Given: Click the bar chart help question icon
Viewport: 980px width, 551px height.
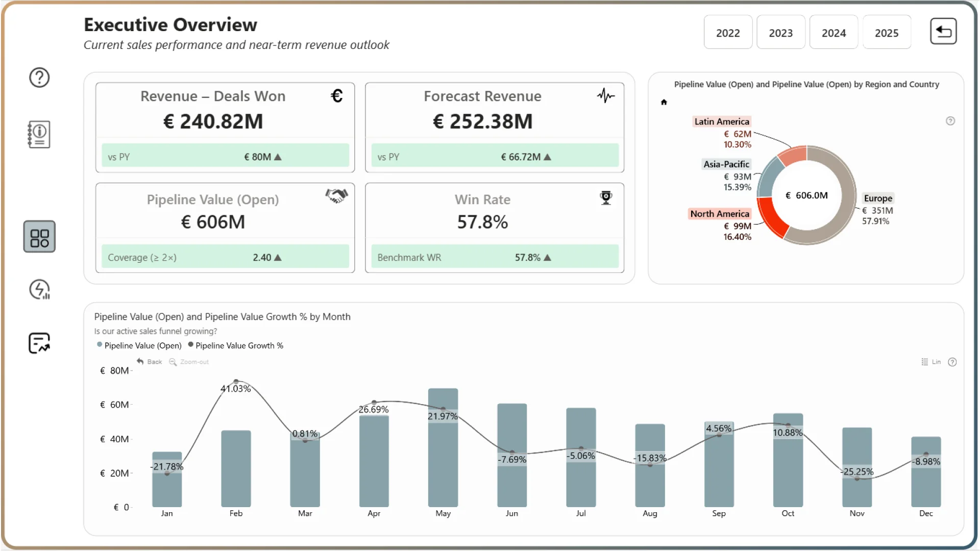Looking at the screenshot, I should pyautogui.click(x=952, y=362).
